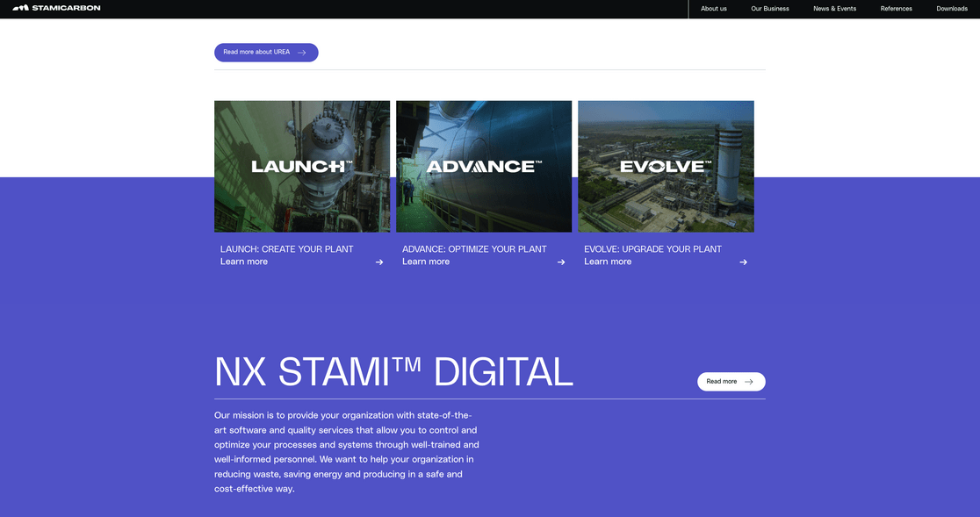Open the EVOLVE plant image card
The width and height of the screenshot is (980, 517).
666,167
